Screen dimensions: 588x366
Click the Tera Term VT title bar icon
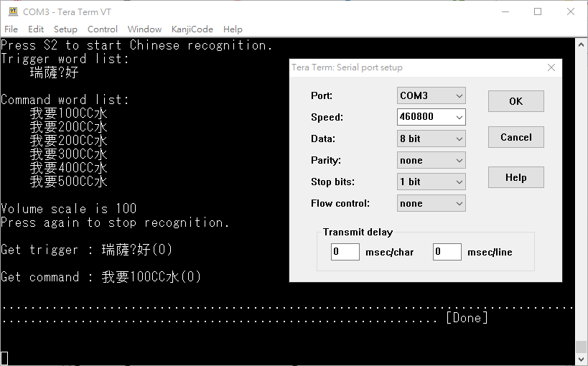[x=14, y=11]
